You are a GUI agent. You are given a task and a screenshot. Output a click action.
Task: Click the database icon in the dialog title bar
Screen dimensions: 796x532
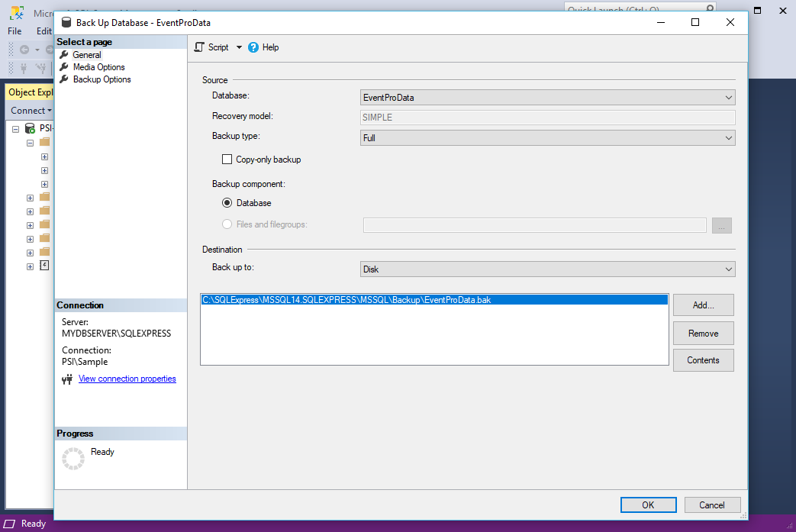click(66, 22)
